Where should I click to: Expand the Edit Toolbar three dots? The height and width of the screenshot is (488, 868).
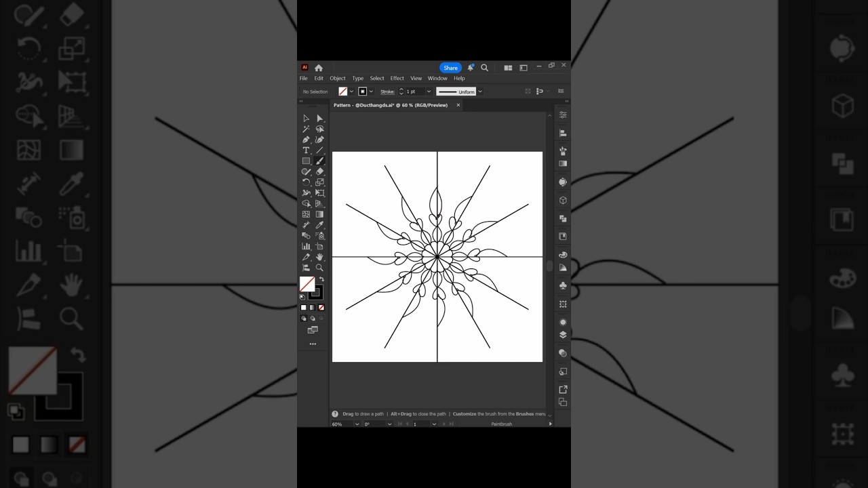tap(313, 344)
